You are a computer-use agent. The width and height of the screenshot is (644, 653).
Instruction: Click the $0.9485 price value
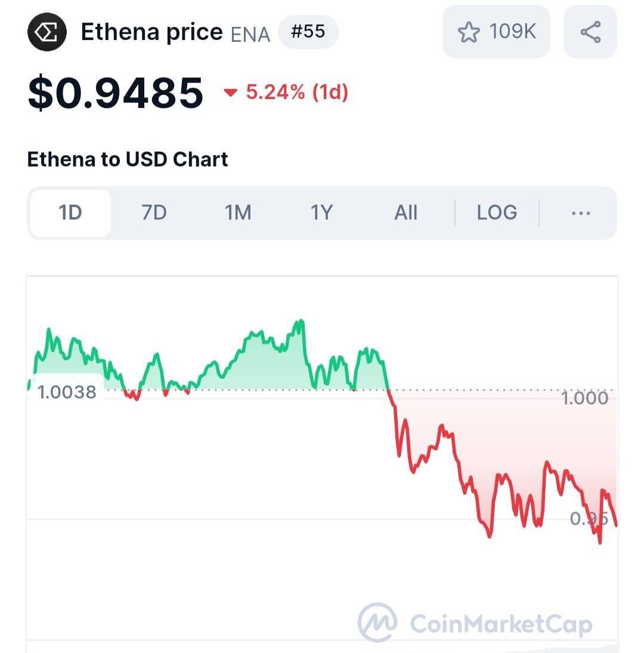click(116, 93)
